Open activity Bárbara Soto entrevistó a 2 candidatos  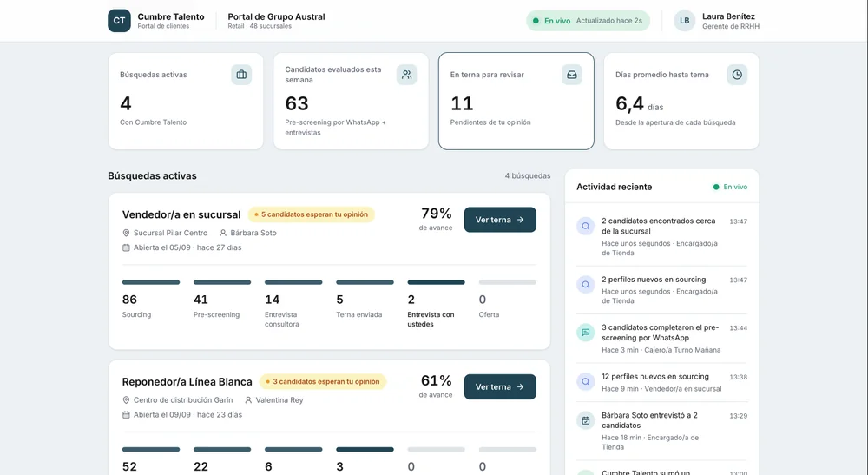[x=662, y=431]
